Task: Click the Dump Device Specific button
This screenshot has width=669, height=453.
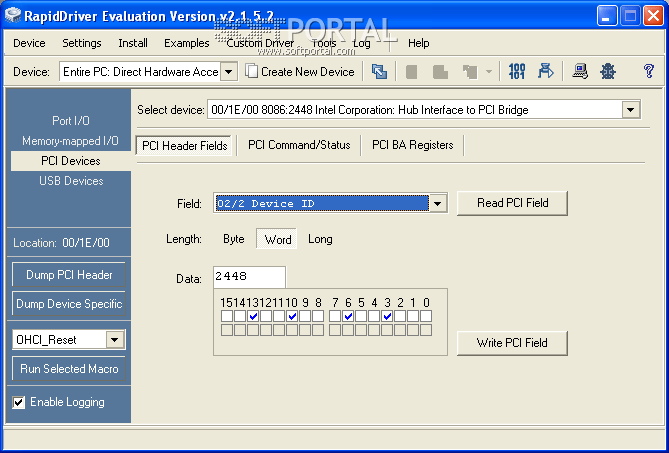Action: click(69, 304)
